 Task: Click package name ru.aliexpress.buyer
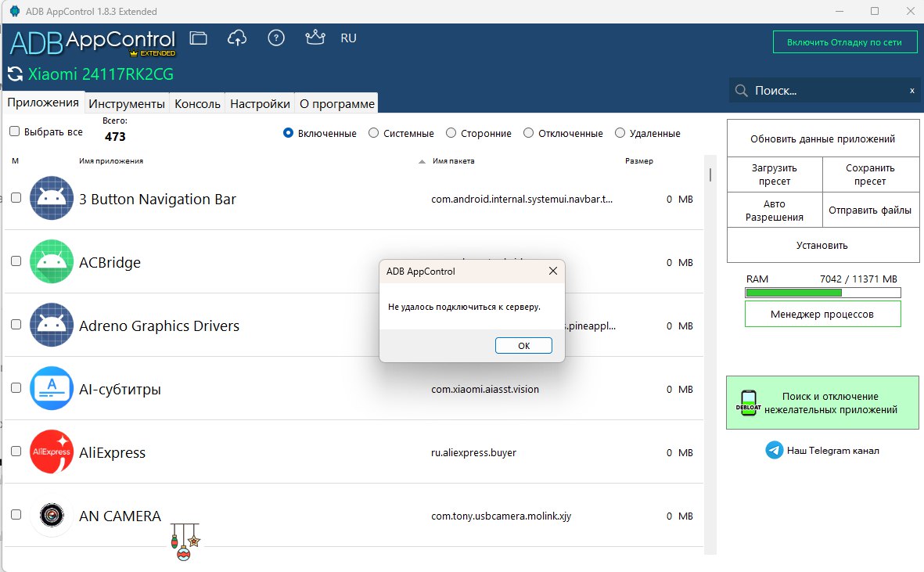(474, 453)
